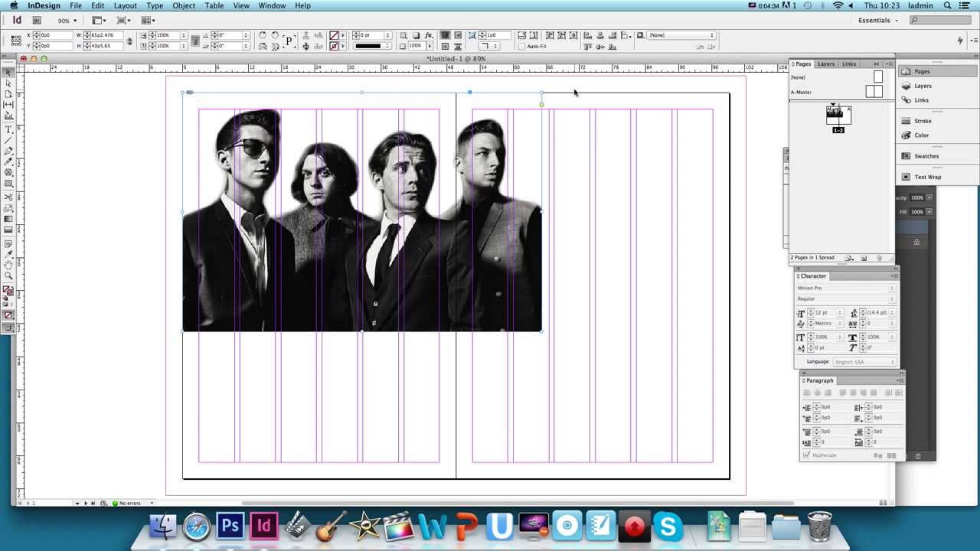
Task: Open Skype from the Dock
Action: pos(668,527)
